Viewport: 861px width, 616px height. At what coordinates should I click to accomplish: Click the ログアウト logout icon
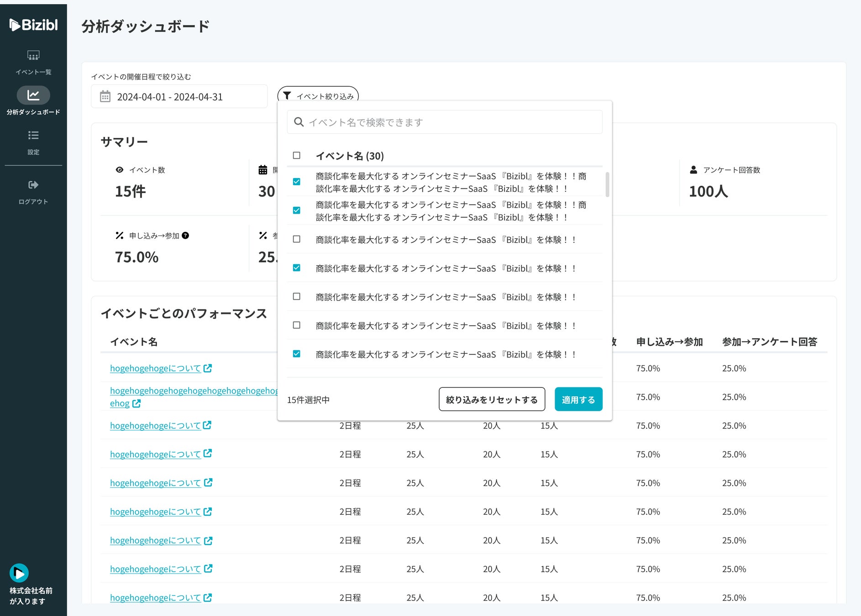[x=33, y=185]
